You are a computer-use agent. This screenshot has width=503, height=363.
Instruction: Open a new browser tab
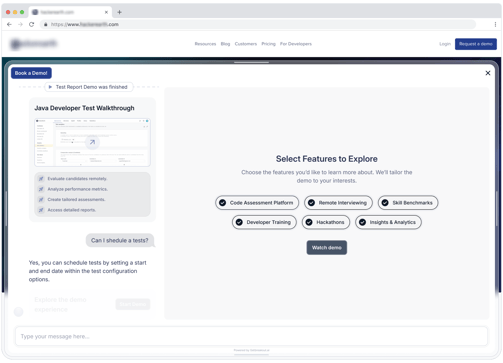(x=119, y=12)
